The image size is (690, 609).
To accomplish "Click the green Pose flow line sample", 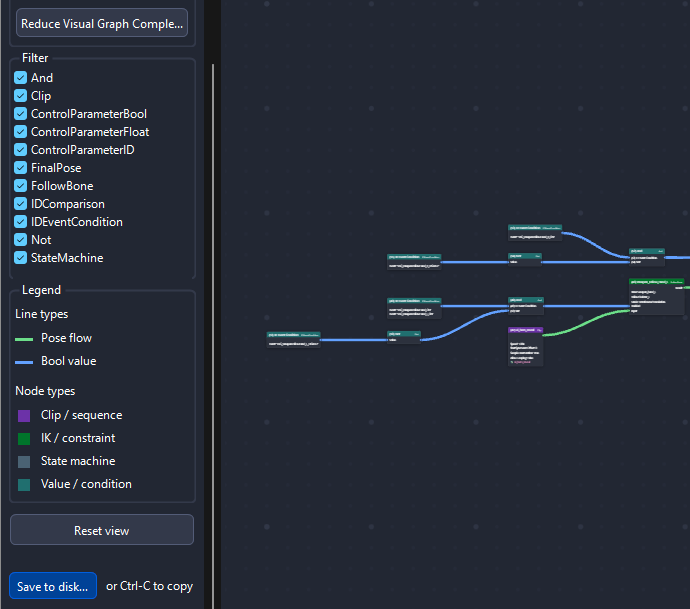I will (x=24, y=339).
